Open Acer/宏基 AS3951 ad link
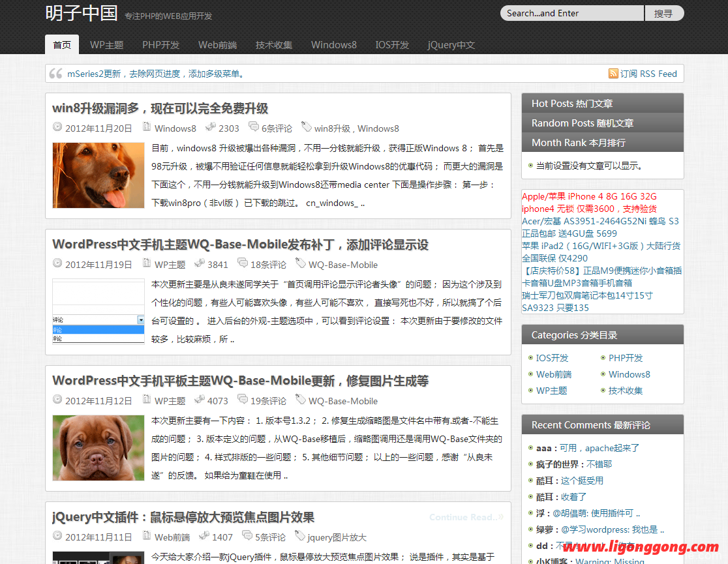This screenshot has width=728, height=564. (x=600, y=227)
